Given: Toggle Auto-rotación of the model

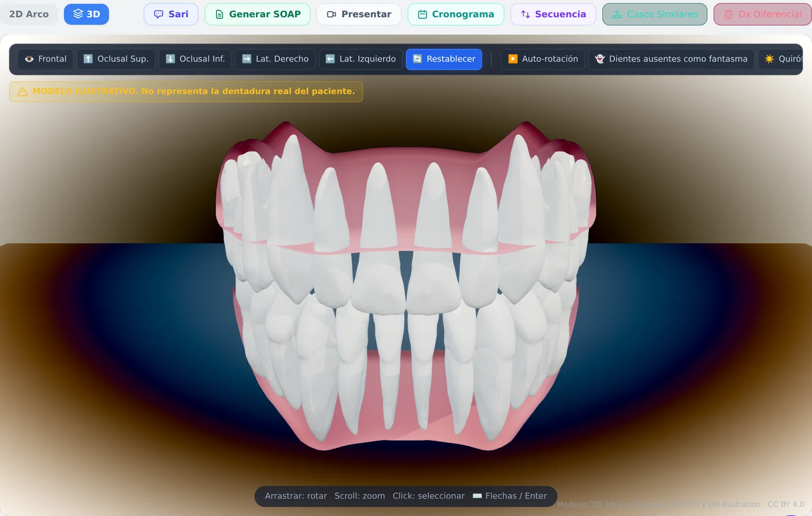Looking at the screenshot, I should click(x=543, y=59).
